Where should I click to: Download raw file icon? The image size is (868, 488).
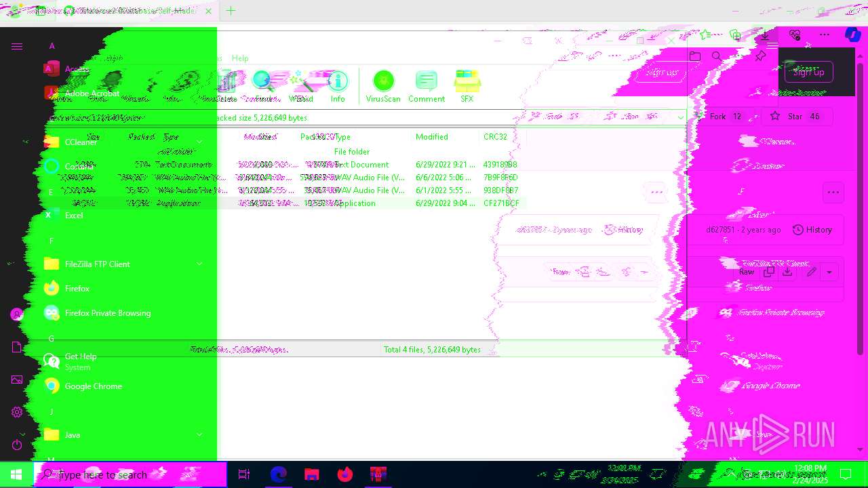click(787, 272)
